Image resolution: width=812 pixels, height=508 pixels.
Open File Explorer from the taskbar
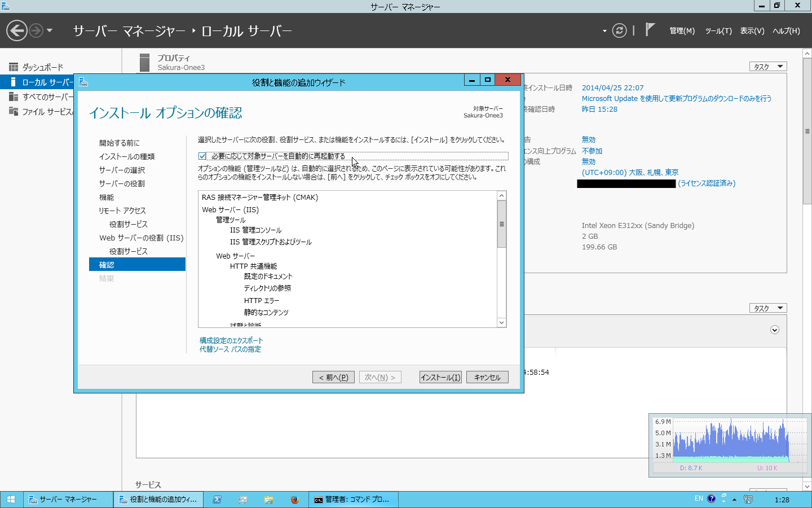point(269,500)
